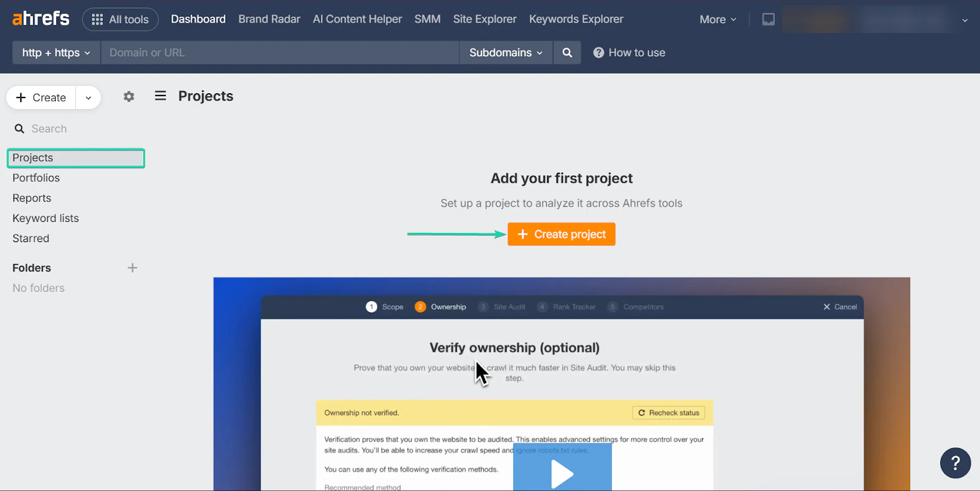Expand the account menu chevron

[x=965, y=20]
